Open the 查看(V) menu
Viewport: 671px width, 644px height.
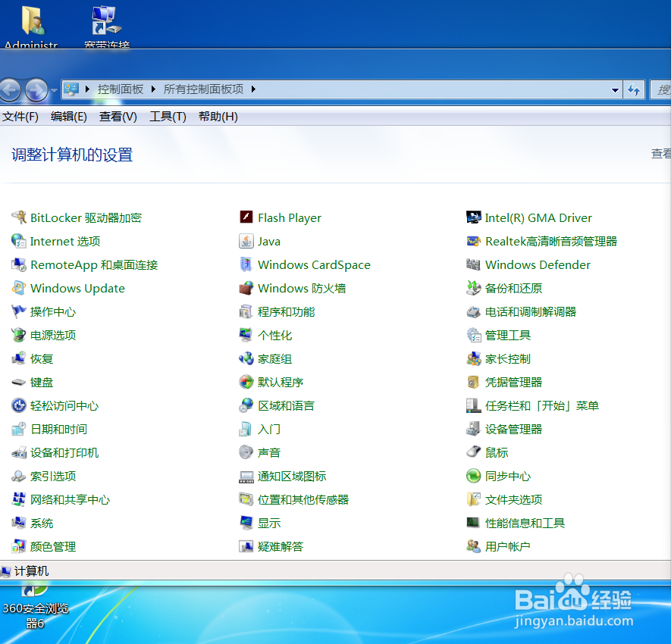click(x=118, y=117)
